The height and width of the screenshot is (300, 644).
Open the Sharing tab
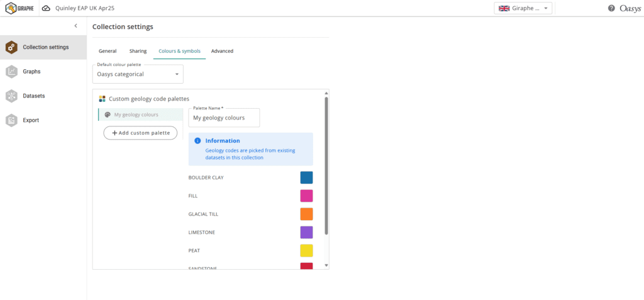[x=138, y=51]
